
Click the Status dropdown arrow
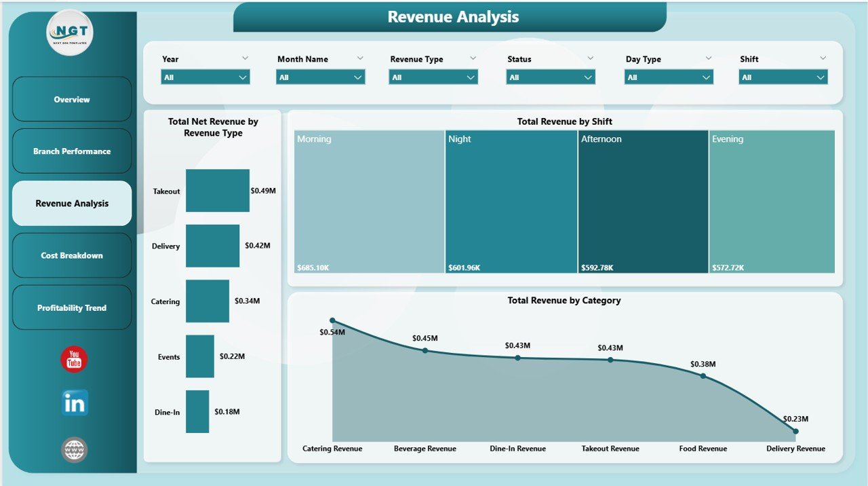(589, 77)
